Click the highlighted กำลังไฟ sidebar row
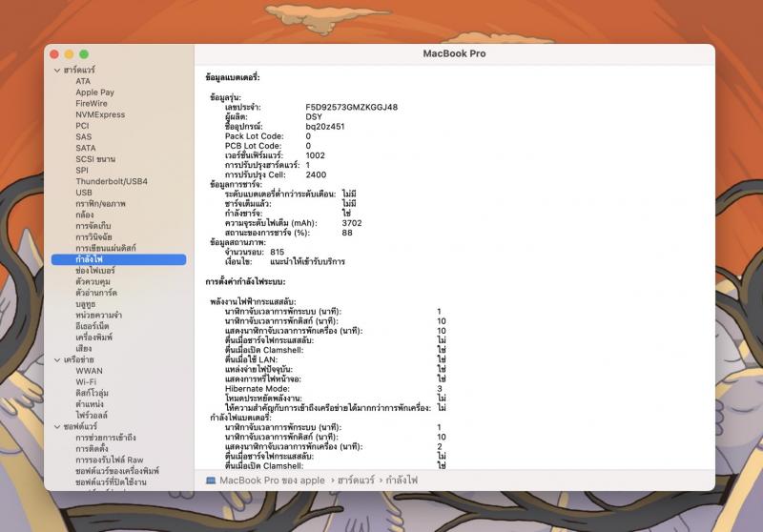The width and height of the screenshot is (763, 532). click(x=118, y=259)
